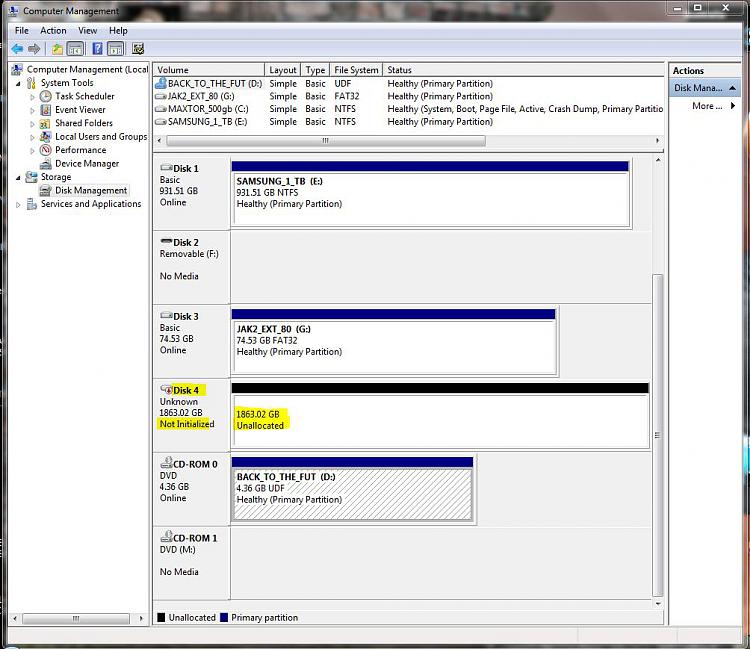Screen dimensions: 750x649
Task: Expand Services and Applications node
Action: (x=18, y=205)
